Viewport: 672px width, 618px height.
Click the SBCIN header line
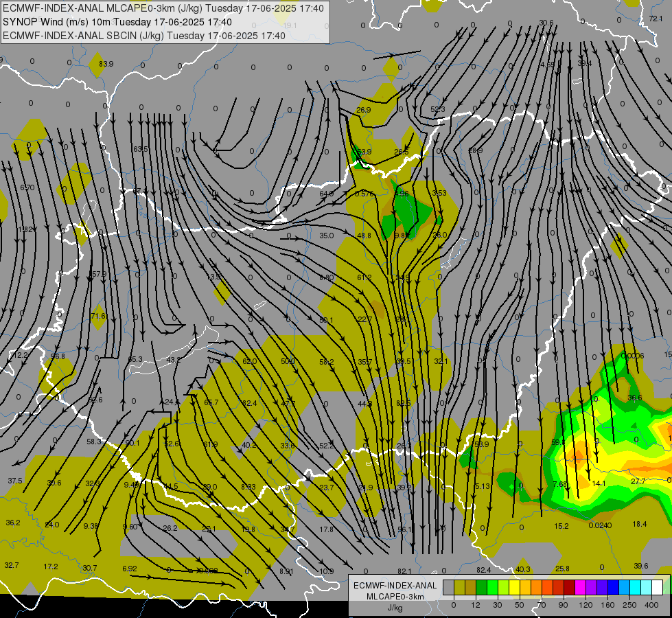click(144, 36)
